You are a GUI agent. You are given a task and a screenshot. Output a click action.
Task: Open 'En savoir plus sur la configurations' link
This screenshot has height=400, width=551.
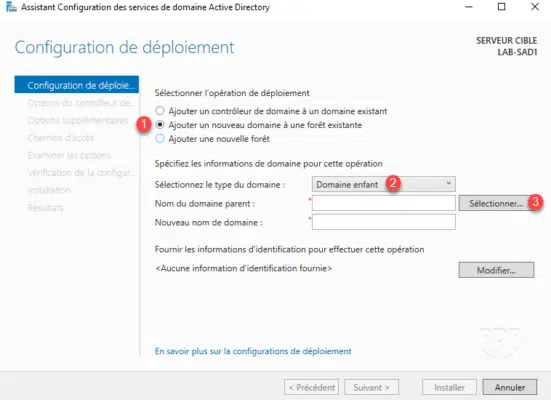click(x=253, y=351)
